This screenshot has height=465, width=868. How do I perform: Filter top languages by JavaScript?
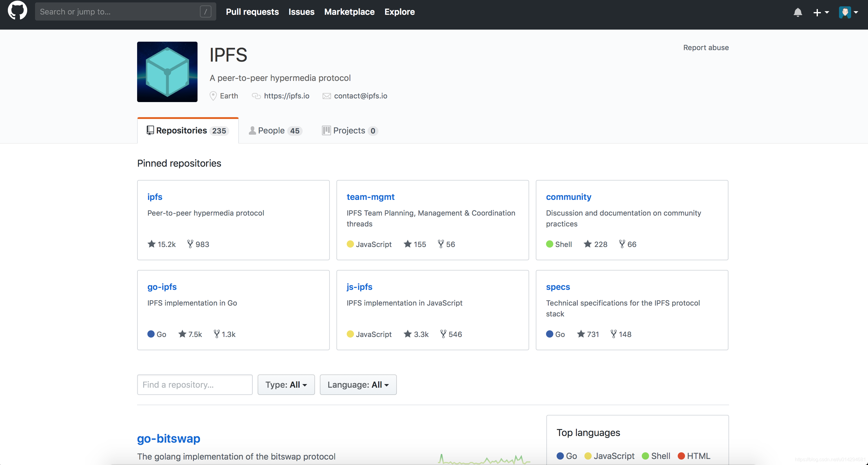click(609, 456)
